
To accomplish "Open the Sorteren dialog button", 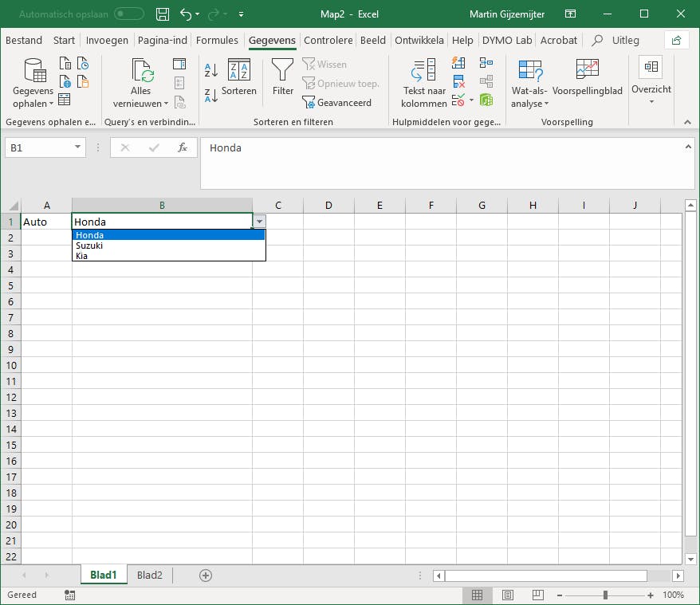I will tap(239, 77).
